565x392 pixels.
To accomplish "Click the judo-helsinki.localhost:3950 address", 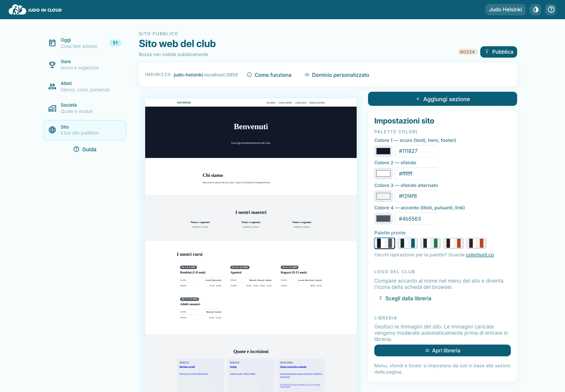I will tap(206, 75).
